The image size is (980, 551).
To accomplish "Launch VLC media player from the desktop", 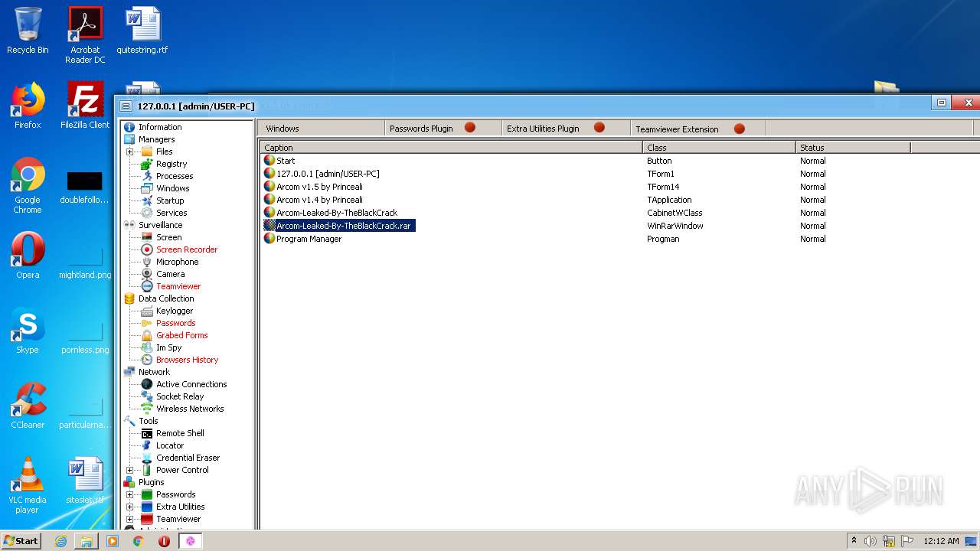I will point(28,485).
